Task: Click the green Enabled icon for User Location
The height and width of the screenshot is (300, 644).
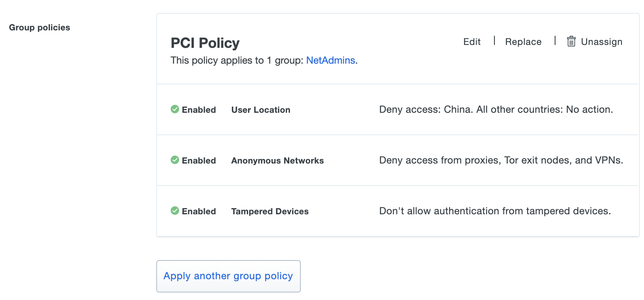Action: [x=175, y=109]
